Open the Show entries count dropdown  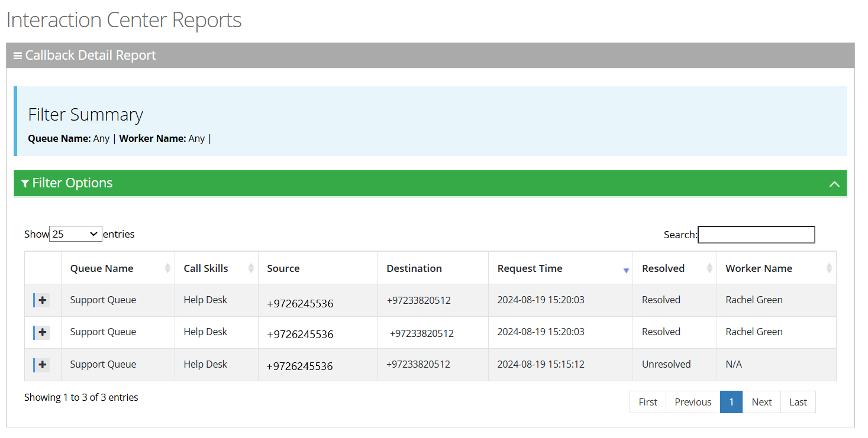click(75, 234)
